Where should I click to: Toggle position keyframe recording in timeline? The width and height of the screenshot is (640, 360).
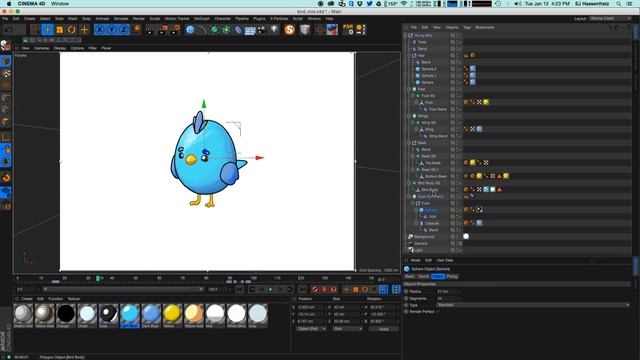click(x=346, y=289)
